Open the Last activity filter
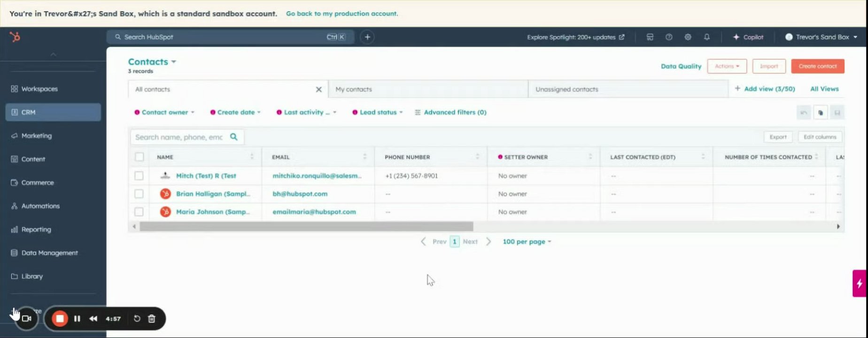868x338 pixels. pos(306,112)
